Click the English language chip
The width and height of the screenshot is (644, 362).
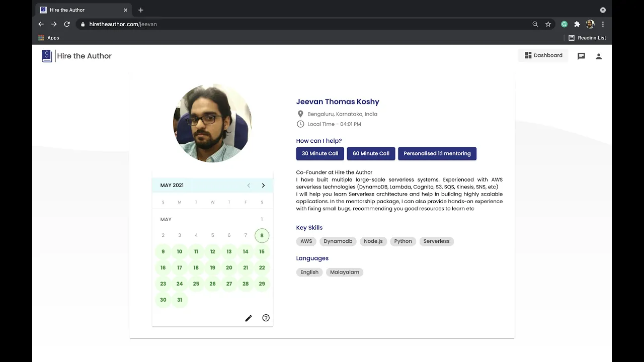click(x=309, y=272)
